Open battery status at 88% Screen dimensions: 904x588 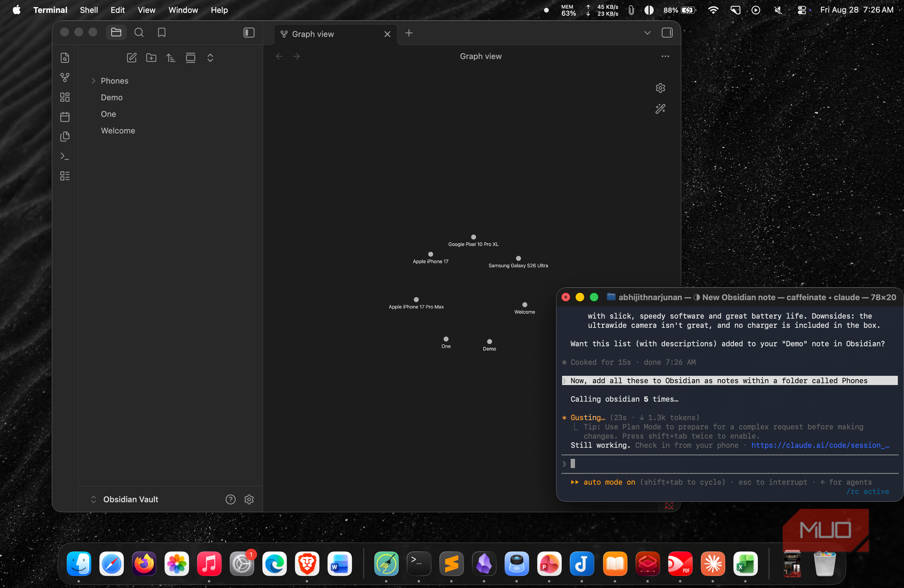tap(679, 10)
